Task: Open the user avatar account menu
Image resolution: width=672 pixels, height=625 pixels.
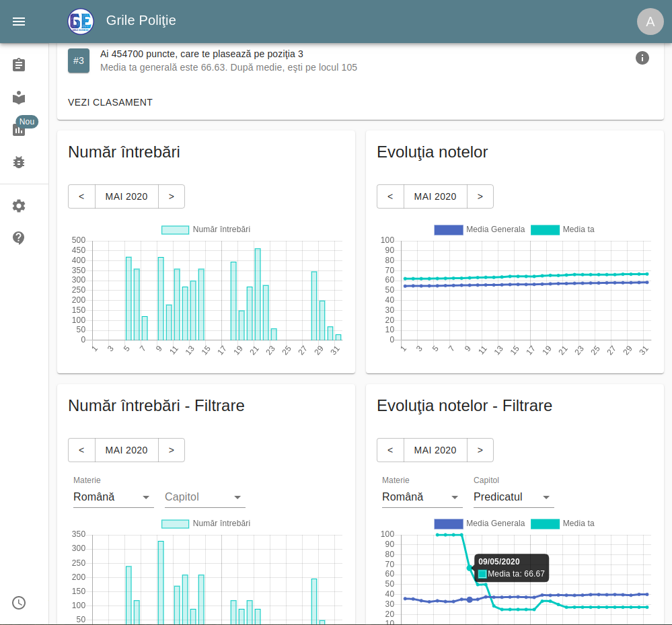Action: pyautogui.click(x=650, y=22)
